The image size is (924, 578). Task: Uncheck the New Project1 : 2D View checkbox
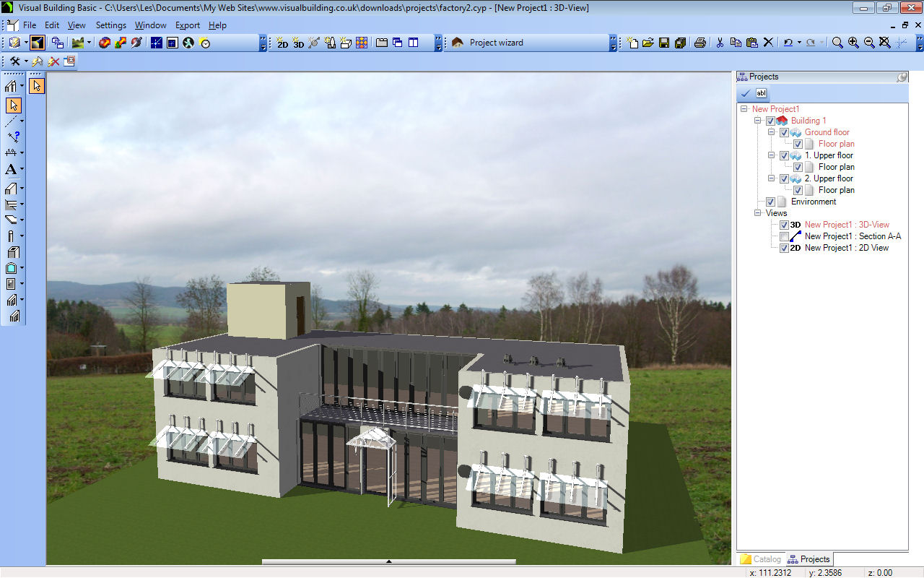784,249
